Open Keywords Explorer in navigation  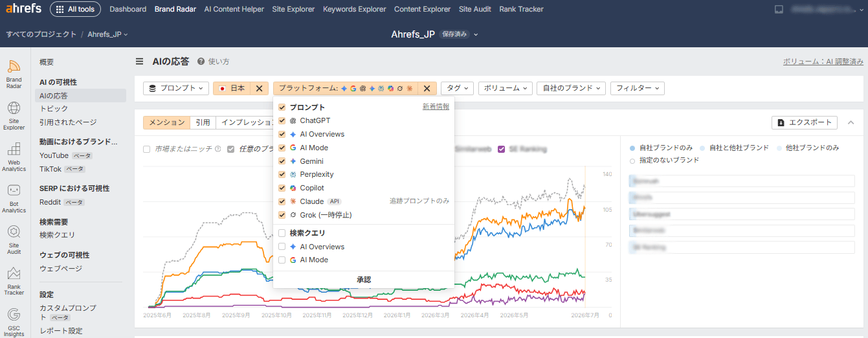click(355, 9)
